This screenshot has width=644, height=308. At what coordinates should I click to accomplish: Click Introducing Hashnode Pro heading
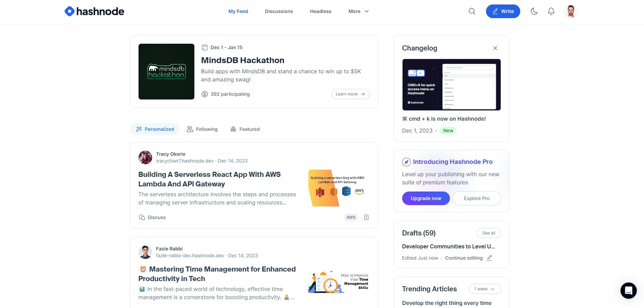click(x=452, y=162)
